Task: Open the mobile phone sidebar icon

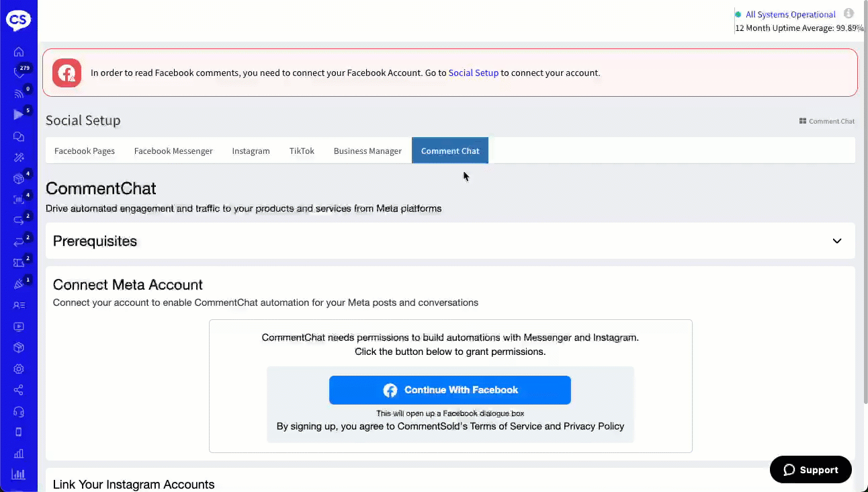Action: (x=19, y=432)
